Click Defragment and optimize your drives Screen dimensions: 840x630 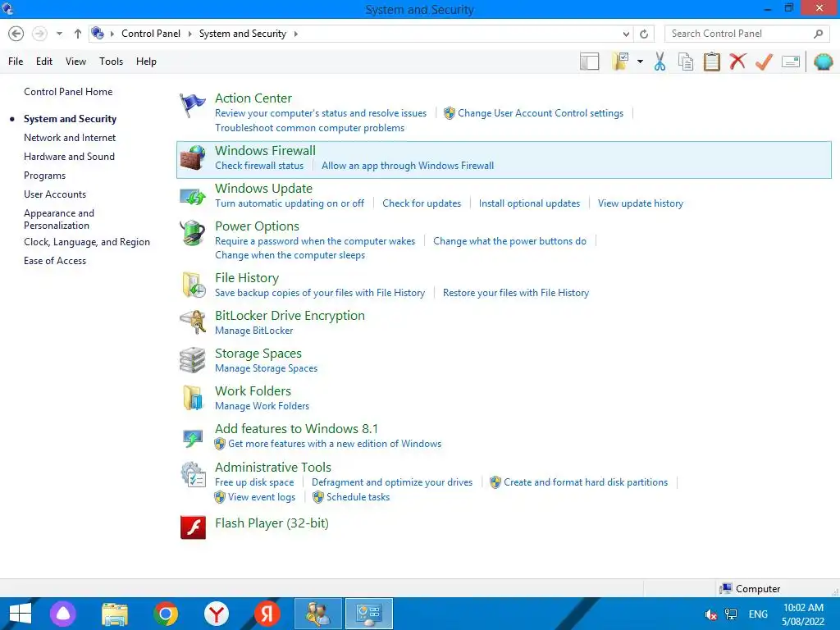tap(392, 482)
